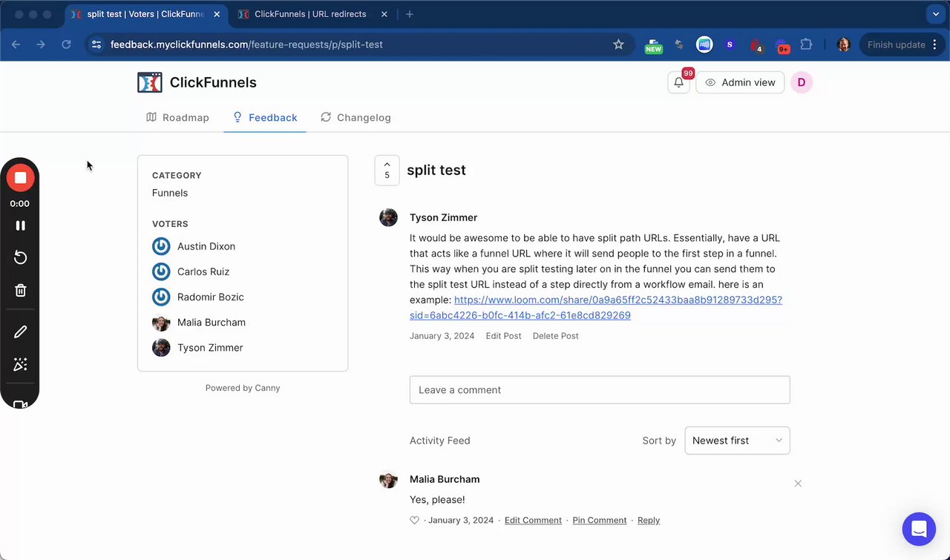Screen dimensions: 950x560
Task: Go forward with the browser forward arrow
Action: pos(41,45)
